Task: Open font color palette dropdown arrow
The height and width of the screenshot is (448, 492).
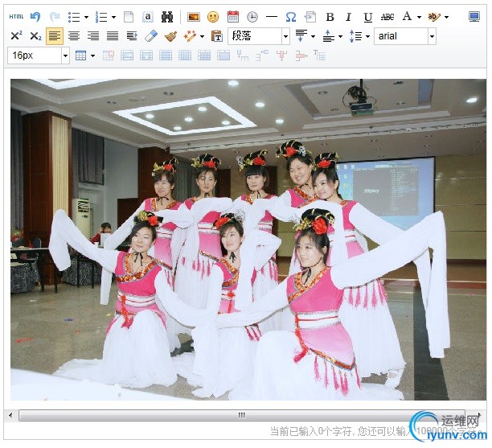Action: tap(419, 17)
